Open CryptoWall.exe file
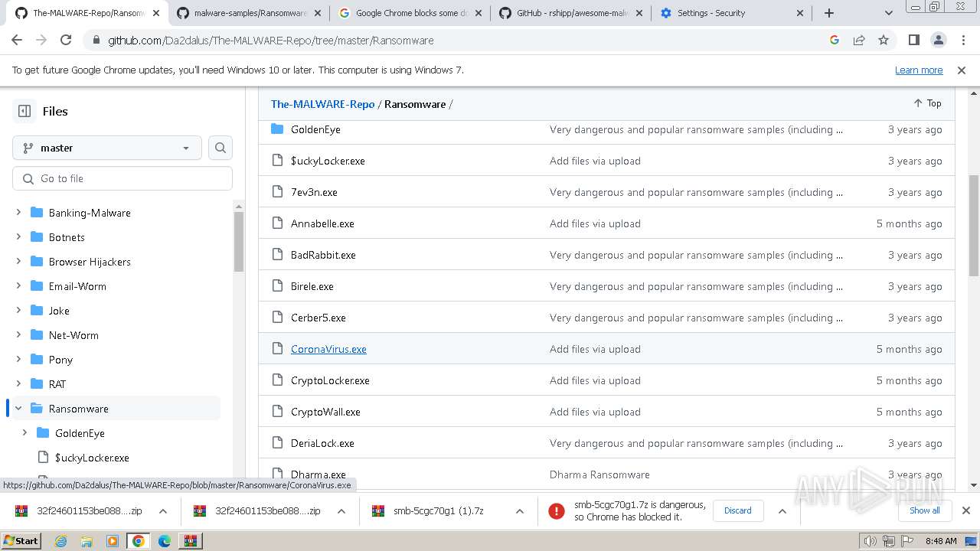980x551 pixels. pyautogui.click(x=325, y=412)
